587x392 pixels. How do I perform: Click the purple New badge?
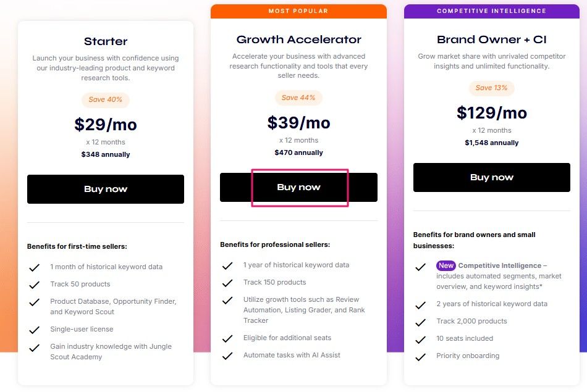446,265
